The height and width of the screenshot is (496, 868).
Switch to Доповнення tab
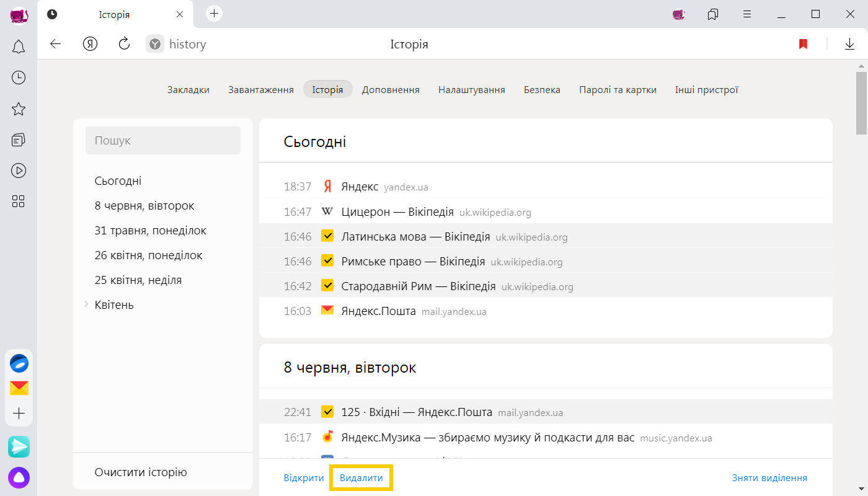pyautogui.click(x=391, y=89)
